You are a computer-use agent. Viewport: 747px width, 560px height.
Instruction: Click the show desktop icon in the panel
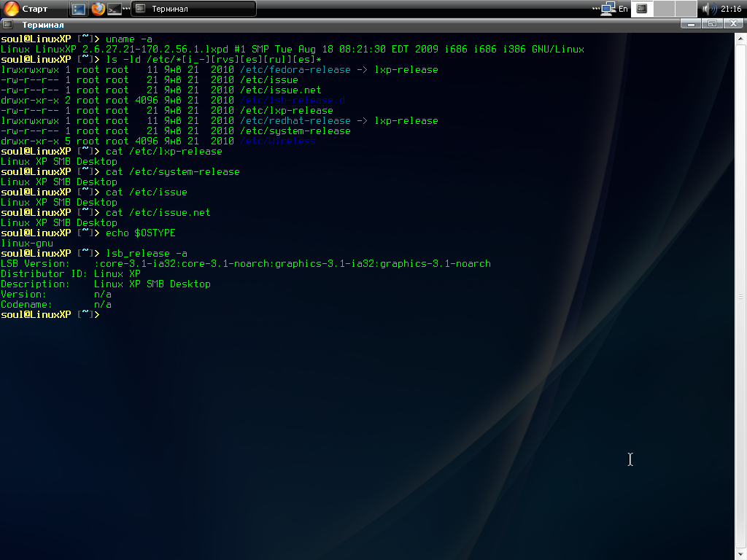pyautogui.click(x=79, y=9)
